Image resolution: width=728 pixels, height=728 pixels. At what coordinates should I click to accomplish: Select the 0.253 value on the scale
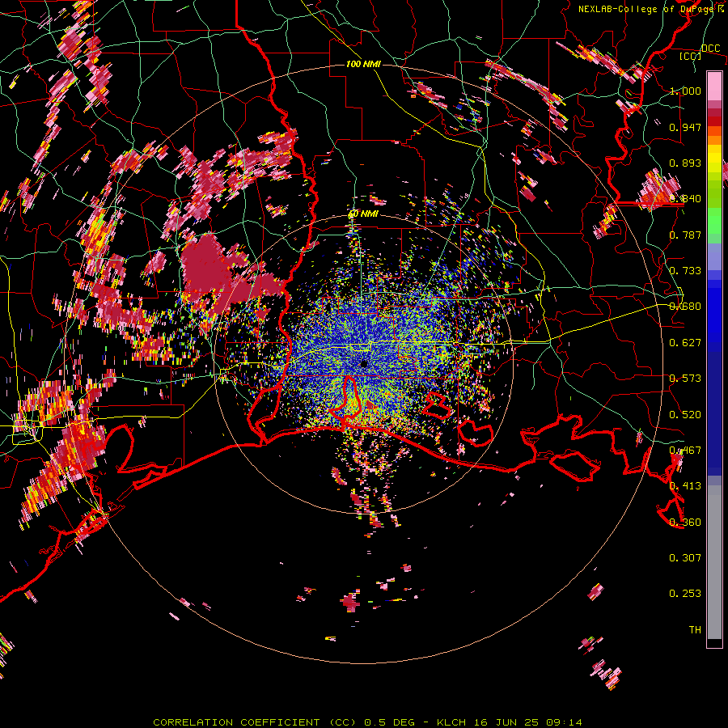[685, 594]
